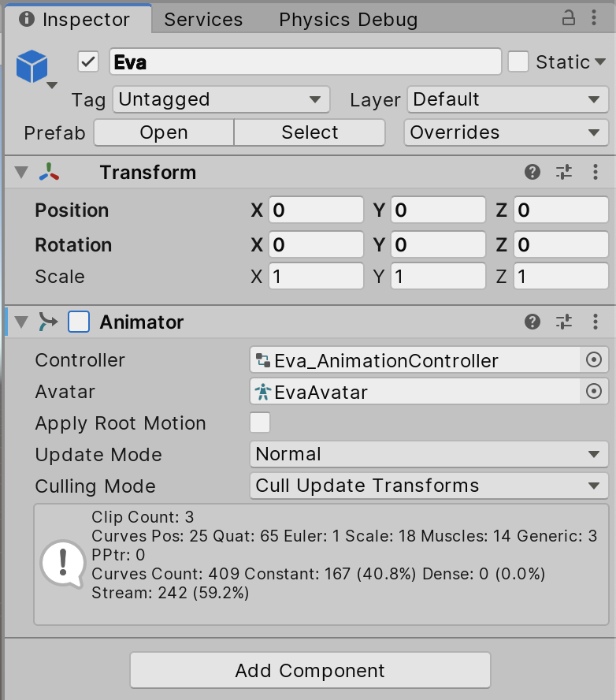Switch to the Physics Debug tab
Image resolution: width=616 pixels, height=700 pixels.
click(348, 20)
